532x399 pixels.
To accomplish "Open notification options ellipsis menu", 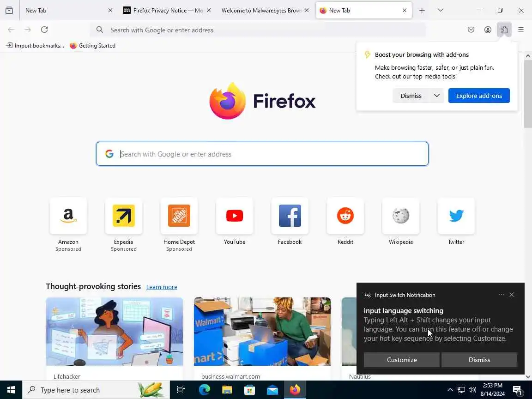I will (x=502, y=295).
